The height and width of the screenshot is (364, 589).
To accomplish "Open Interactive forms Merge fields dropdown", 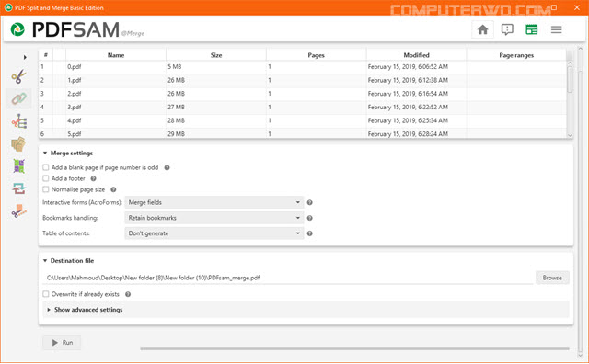I will 214,202.
